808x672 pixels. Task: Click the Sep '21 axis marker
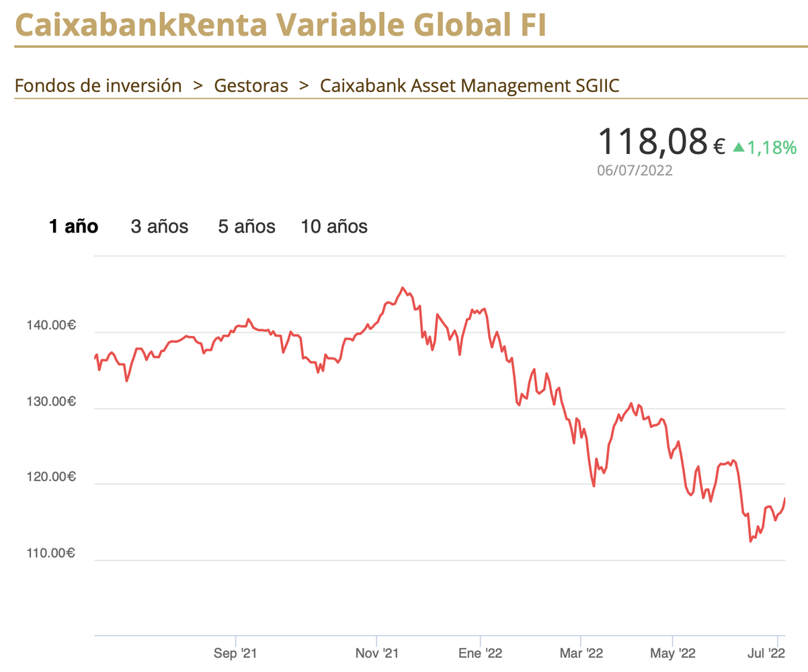coord(236,653)
